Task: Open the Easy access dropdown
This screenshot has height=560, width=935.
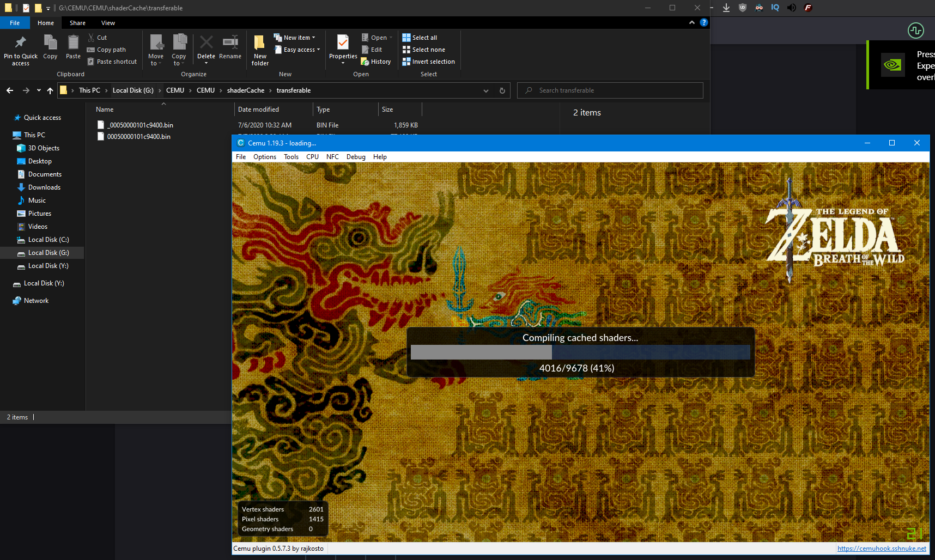Action: 297,50
